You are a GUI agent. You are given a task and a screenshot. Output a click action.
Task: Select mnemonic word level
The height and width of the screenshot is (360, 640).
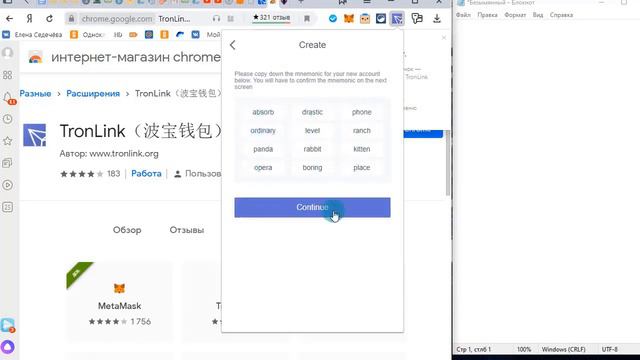[312, 131]
